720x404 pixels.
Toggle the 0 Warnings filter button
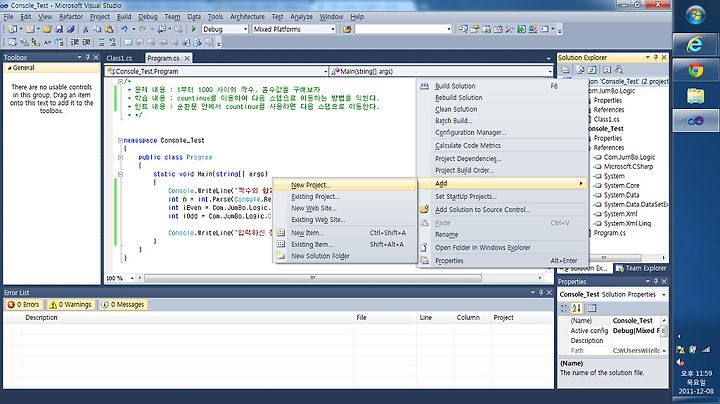(70, 304)
